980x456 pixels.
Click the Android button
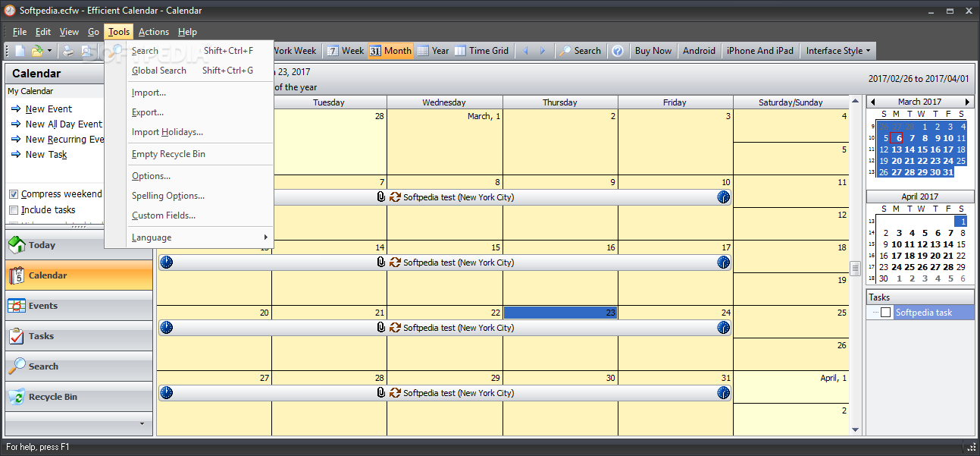point(699,51)
